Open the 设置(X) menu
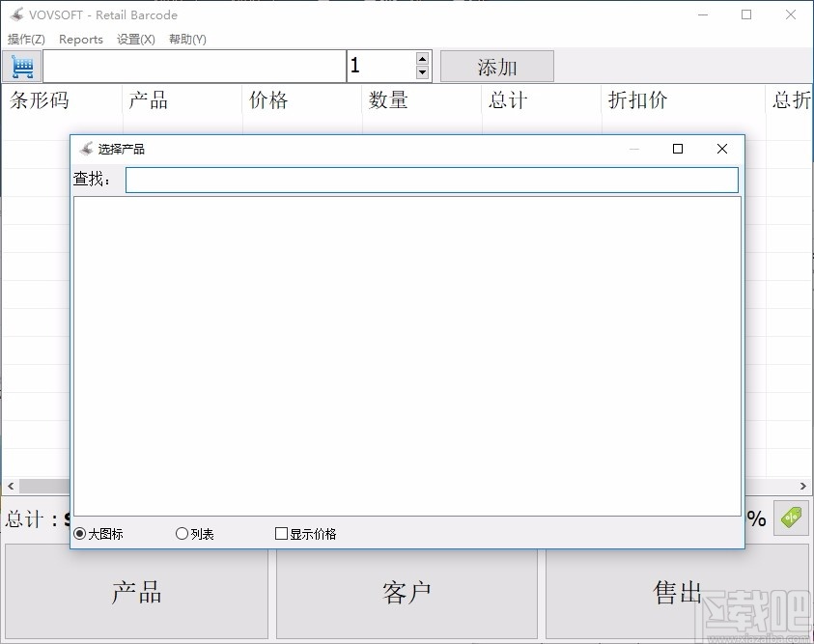Screen dimensions: 814x644 tap(135, 40)
